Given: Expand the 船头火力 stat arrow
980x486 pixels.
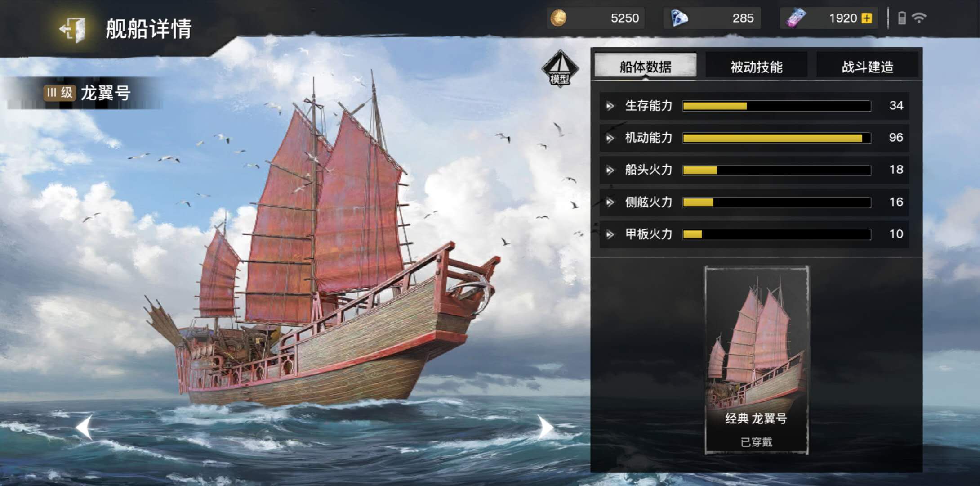Looking at the screenshot, I should (610, 170).
